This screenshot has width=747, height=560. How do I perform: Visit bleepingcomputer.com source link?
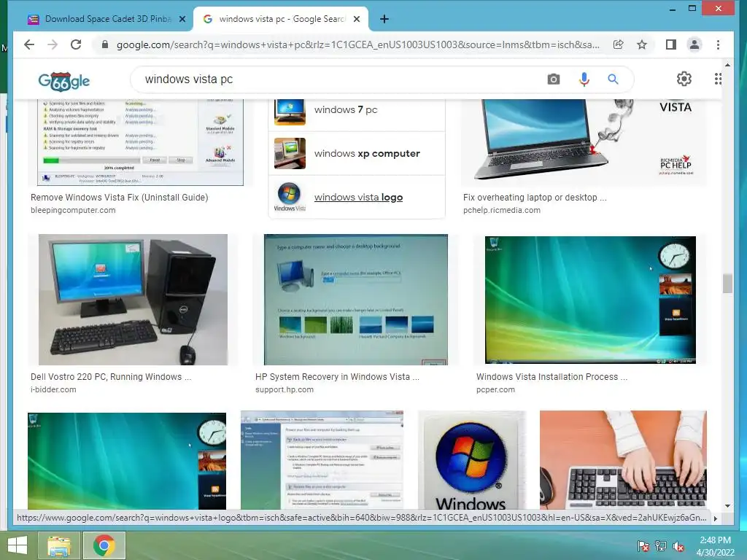pos(73,210)
